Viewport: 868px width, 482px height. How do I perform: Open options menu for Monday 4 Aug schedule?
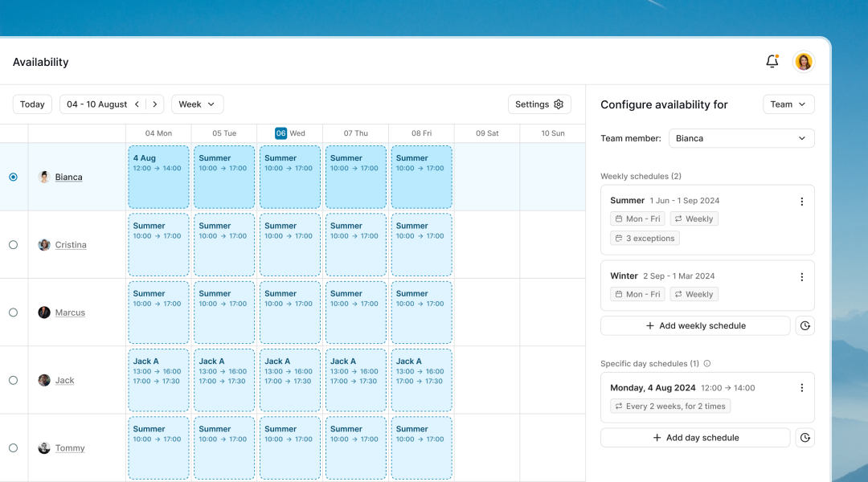(x=801, y=387)
